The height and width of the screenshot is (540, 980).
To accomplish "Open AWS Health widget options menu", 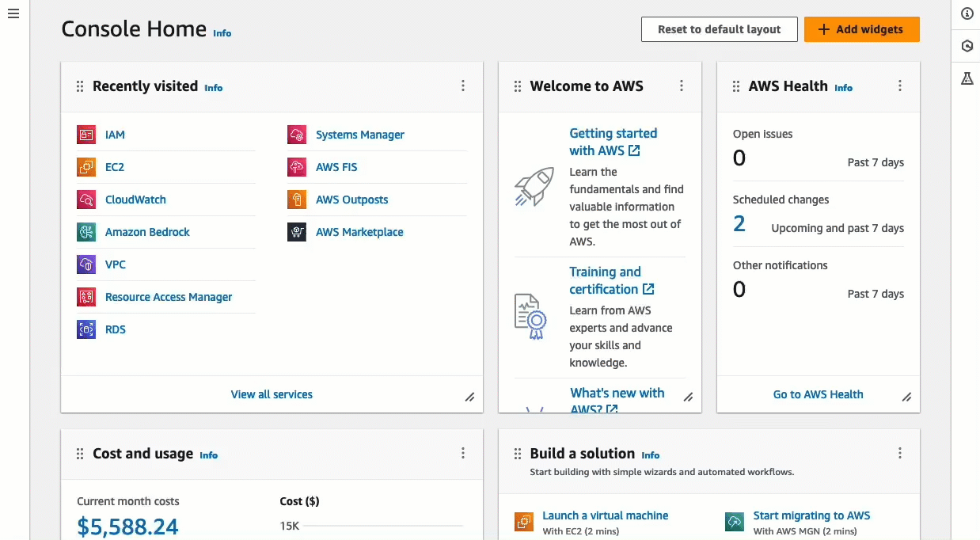I will click(x=900, y=86).
